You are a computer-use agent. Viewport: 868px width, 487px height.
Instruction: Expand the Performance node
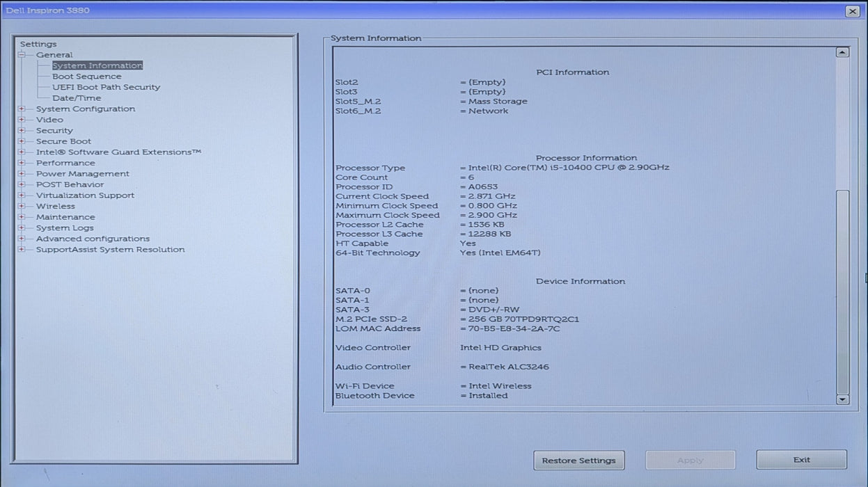coord(22,163)
